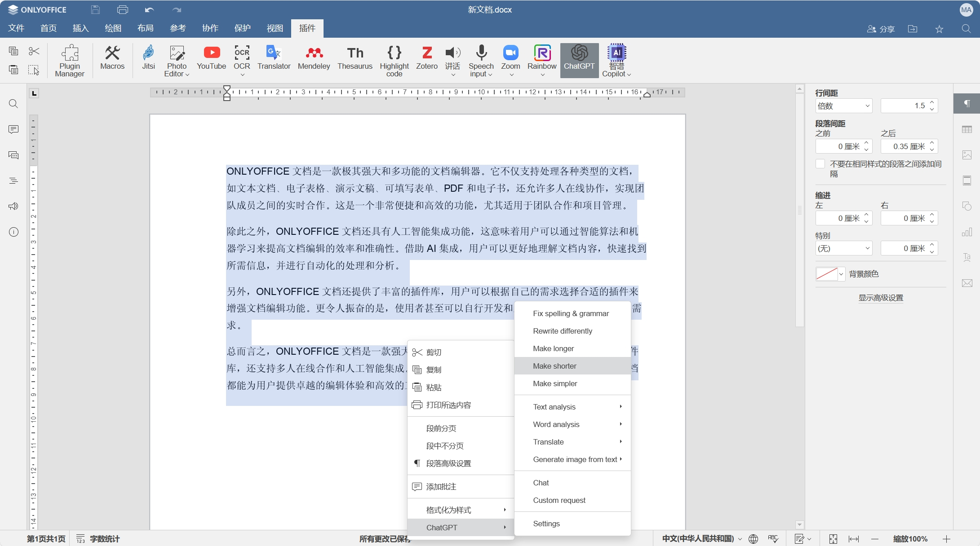Open chart settings in right sidebar

click(967, 232)
